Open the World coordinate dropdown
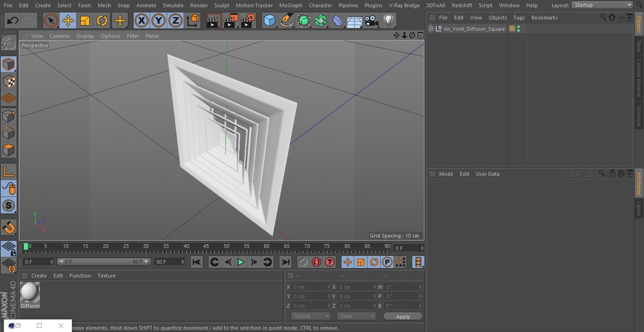Screen dimensions: 644x332 [x=311, y=316]
